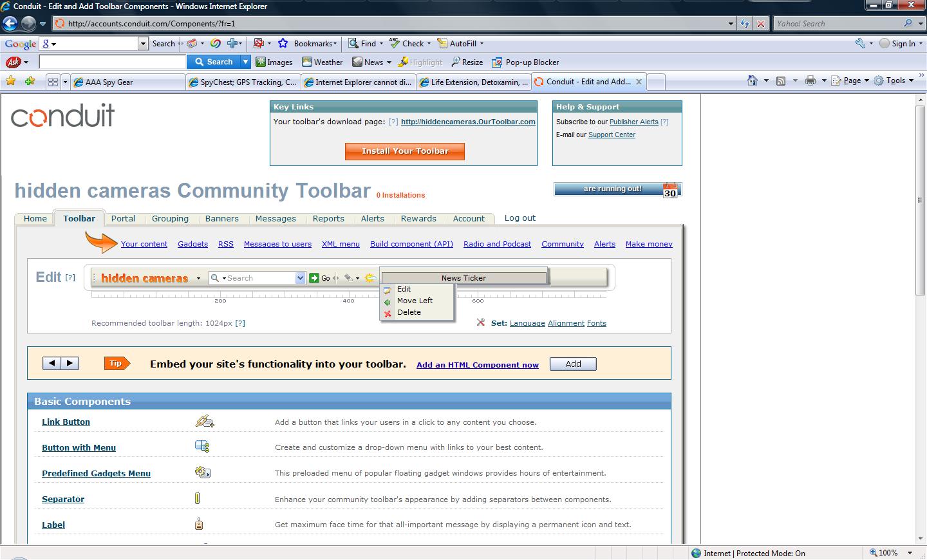Click the green Go arrow in the toolbar preview
The image size is (927, 560).
pos(314,278)
